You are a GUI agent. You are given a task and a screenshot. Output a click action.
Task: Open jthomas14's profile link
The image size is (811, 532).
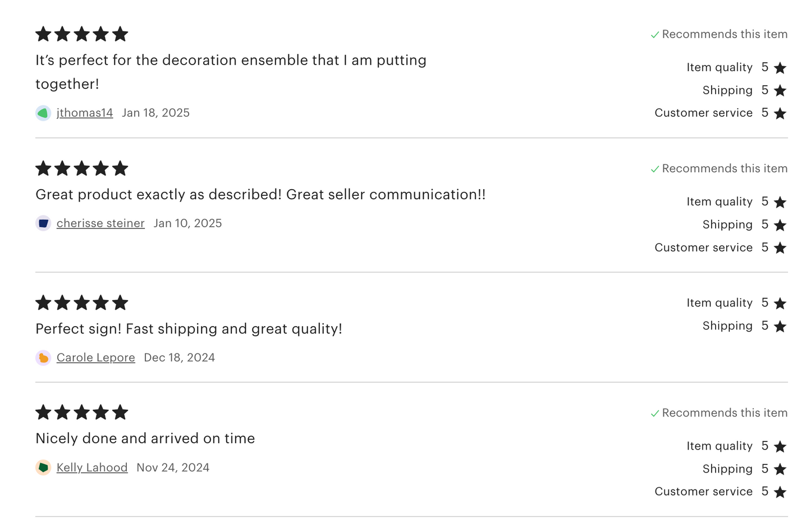click(85, 113)
